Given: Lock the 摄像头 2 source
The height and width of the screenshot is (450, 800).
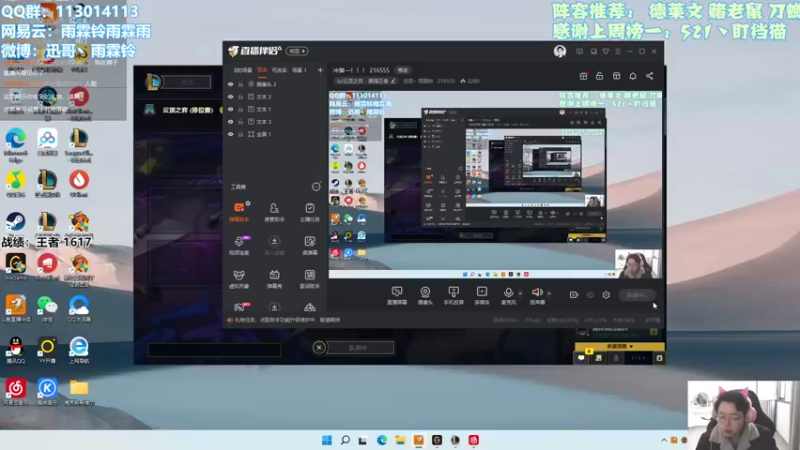Looking at the screenshot, I should point(240,84).
